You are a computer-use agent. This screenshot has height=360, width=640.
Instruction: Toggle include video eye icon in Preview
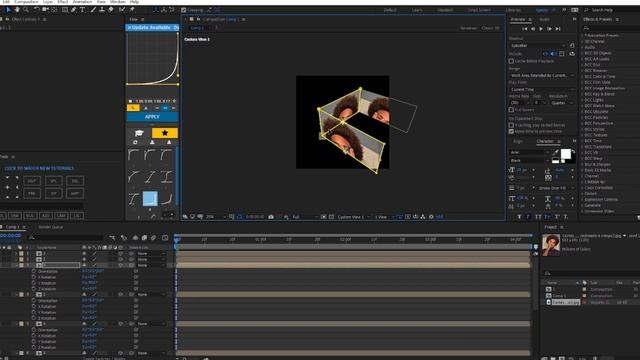(545, 54)
